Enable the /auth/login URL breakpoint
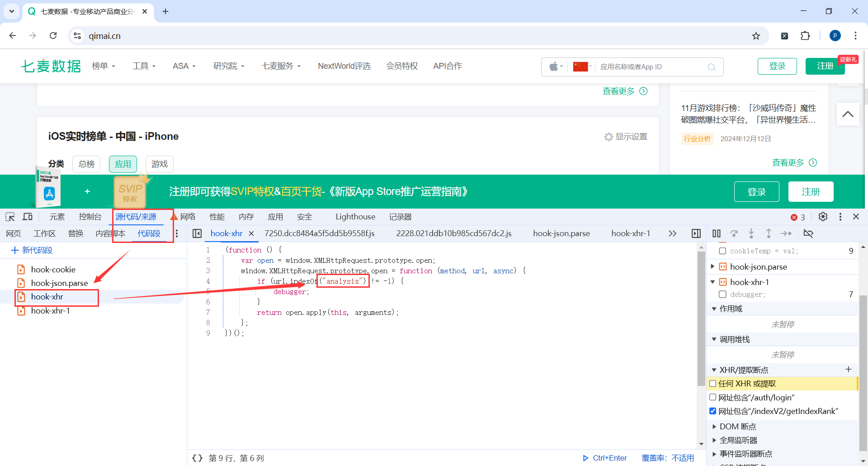The height and width of the screenshot is (466, 868). click(713, 397)
